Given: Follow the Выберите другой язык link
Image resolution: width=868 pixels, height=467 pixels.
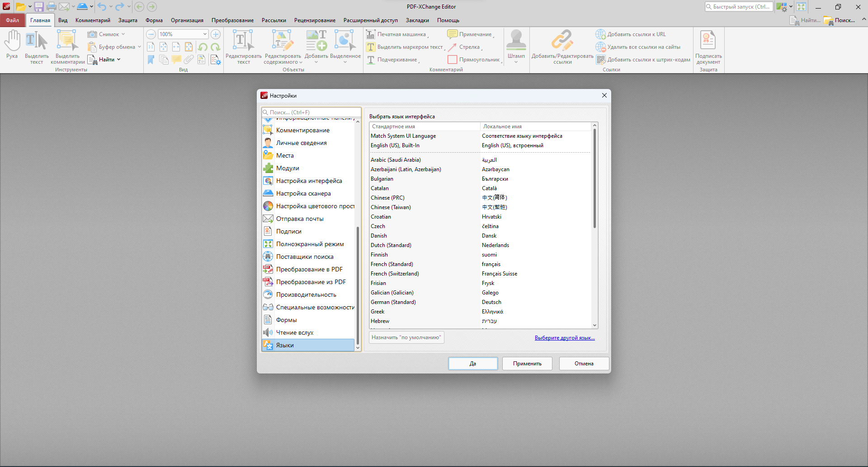Looking at the screenshot, I should point(565,338).
